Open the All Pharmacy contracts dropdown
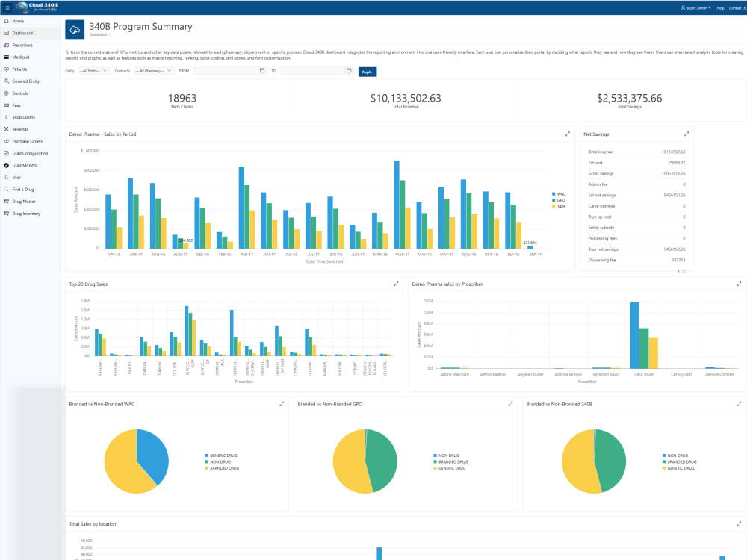The height and width of the screenshot is (560, 747). pyautogui.click(x=153, y=71)
